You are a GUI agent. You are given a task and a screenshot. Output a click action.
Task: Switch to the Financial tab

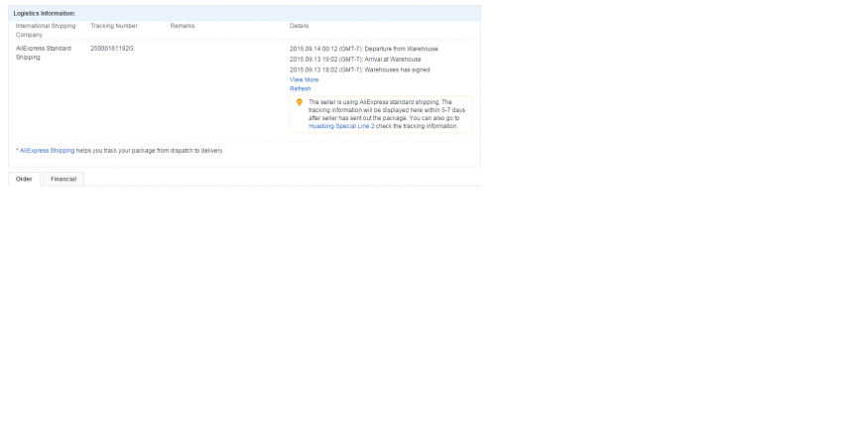coord(63,179)
